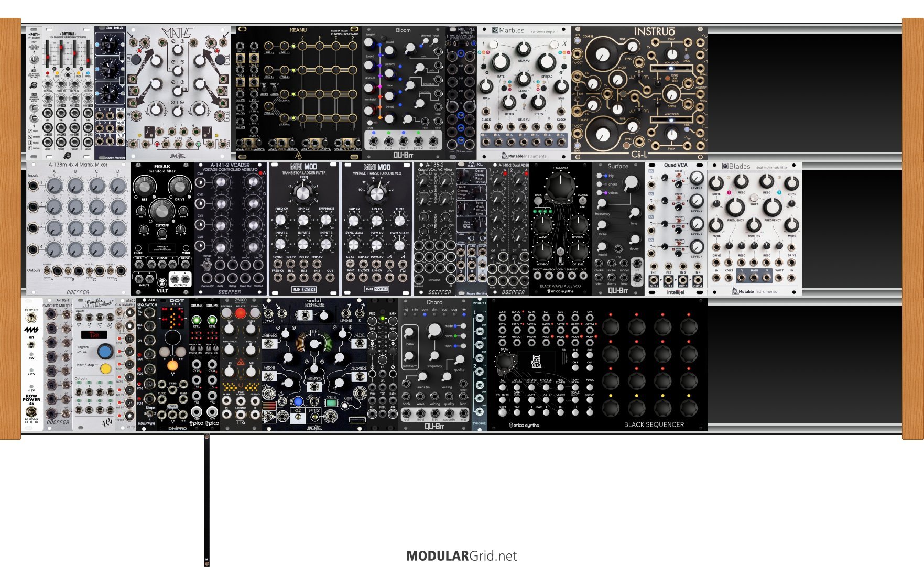Select the A-135-2 Quad VCA mixer module
The height and width of the screenshot is (567, 924).
click(x=435, y=228)
